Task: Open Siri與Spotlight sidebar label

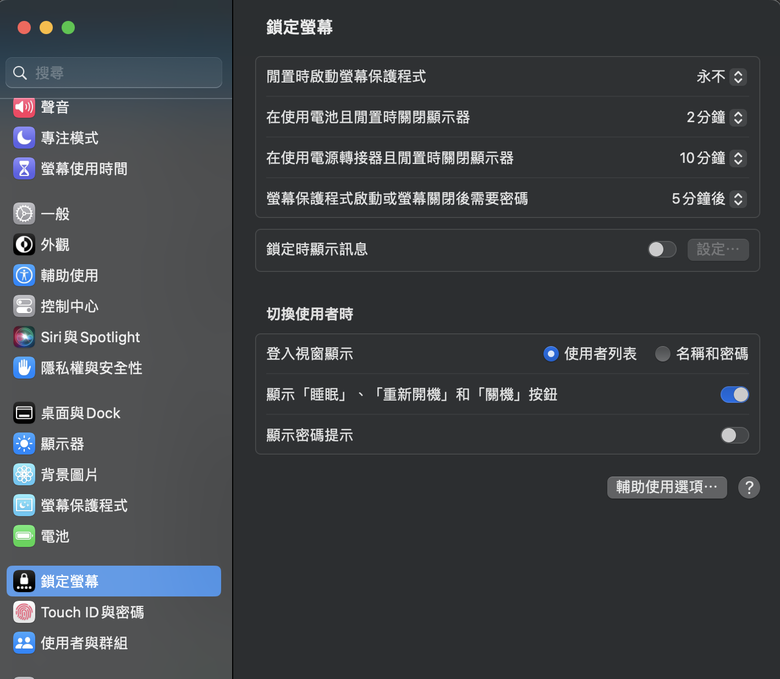Action: point(90,337)
